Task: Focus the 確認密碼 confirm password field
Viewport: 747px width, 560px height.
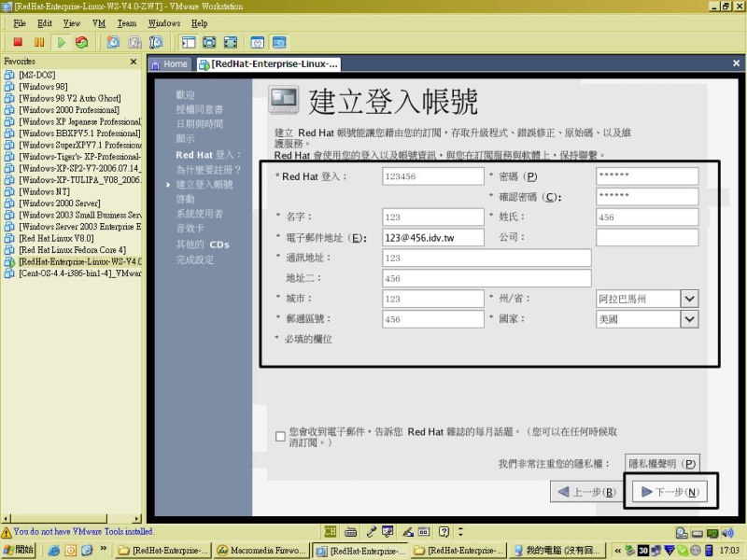Action: (x=647, y=197)
